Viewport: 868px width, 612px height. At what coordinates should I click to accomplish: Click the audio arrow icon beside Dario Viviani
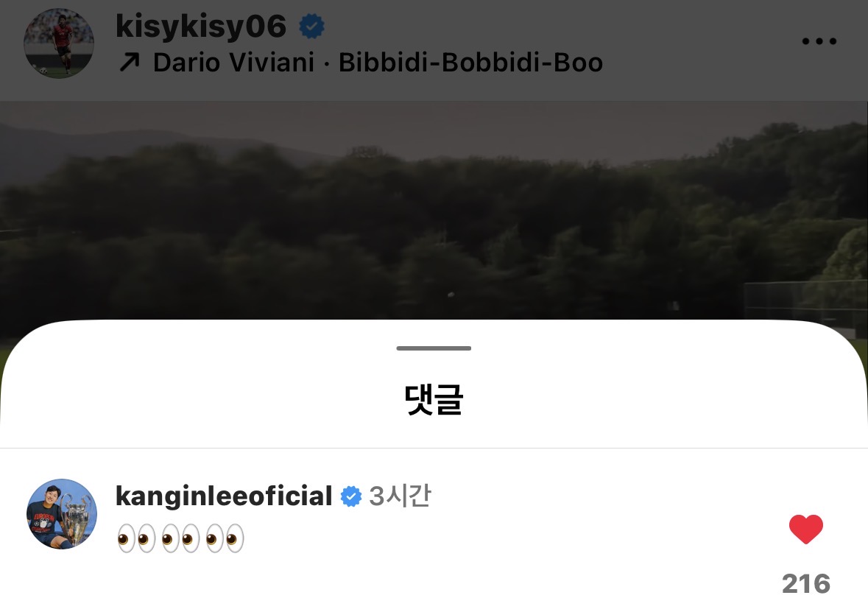tap(130, 62)
